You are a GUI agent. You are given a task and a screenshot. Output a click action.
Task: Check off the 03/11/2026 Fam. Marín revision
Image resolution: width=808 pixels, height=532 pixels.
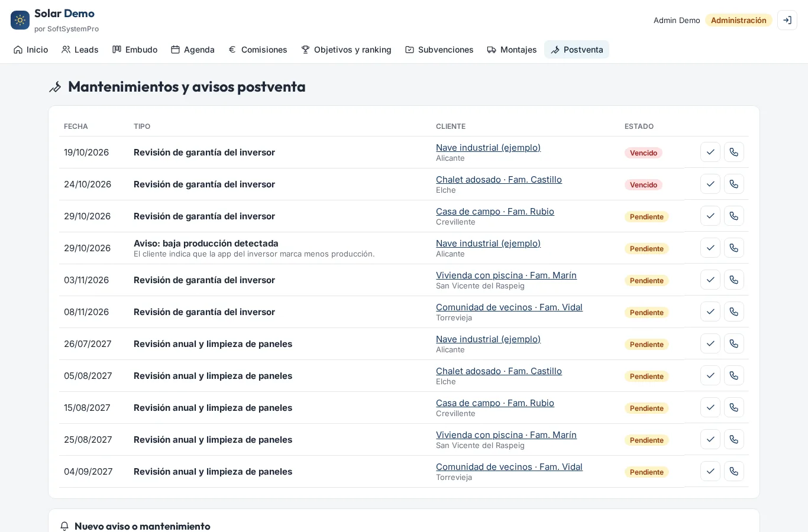(710, 280)
